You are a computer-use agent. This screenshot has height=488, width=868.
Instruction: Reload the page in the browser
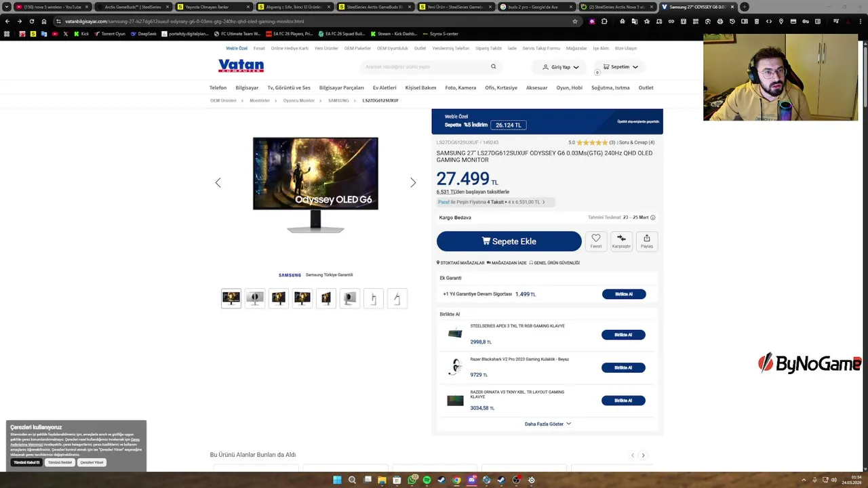pos(31,21)
